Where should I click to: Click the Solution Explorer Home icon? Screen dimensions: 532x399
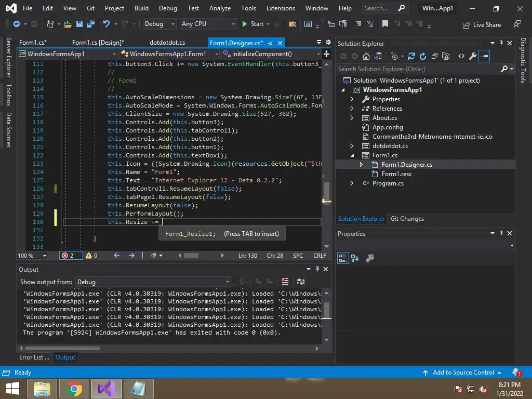(366, 56)
